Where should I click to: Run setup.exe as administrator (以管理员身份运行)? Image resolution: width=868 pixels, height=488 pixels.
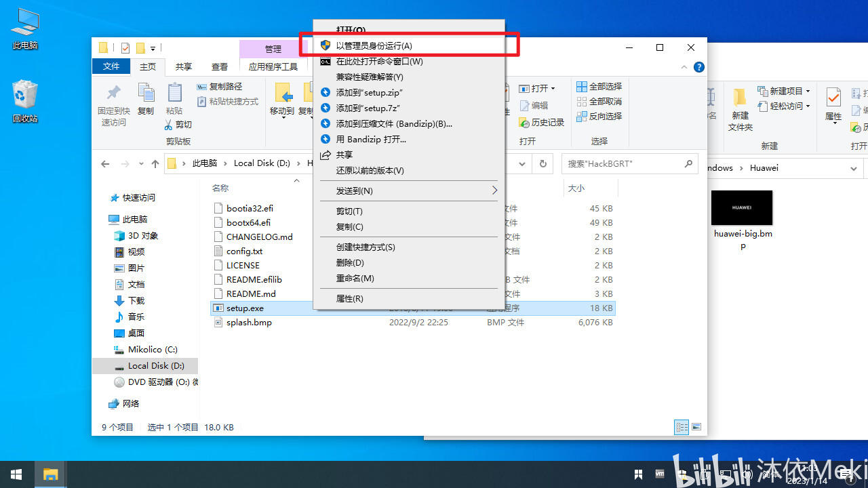click(x=409, y=45)
